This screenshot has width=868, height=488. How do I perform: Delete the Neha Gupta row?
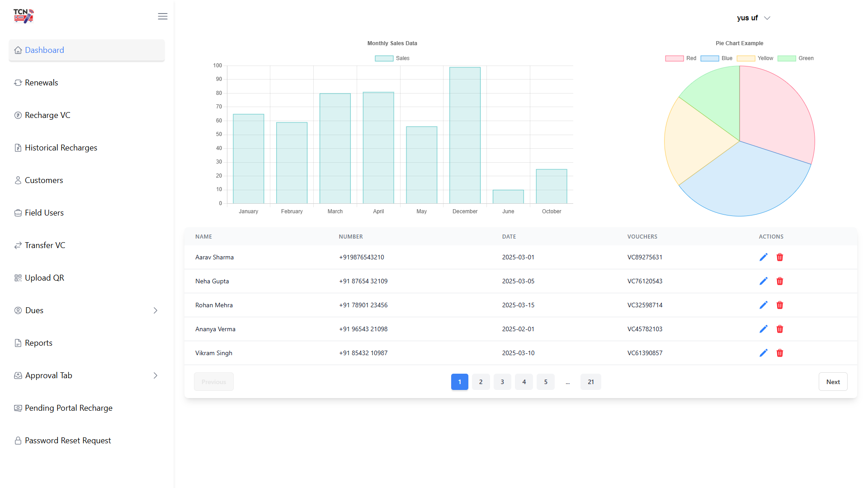779,281
